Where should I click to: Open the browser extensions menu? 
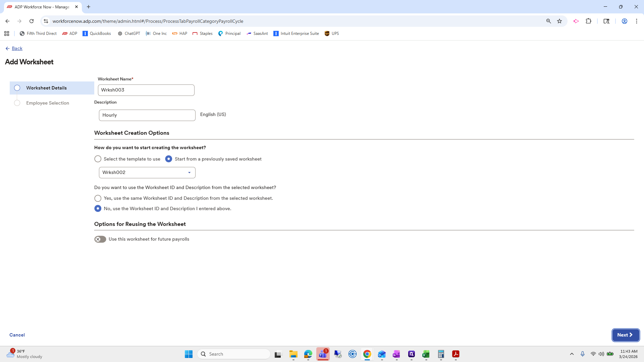tap(589, 21)
